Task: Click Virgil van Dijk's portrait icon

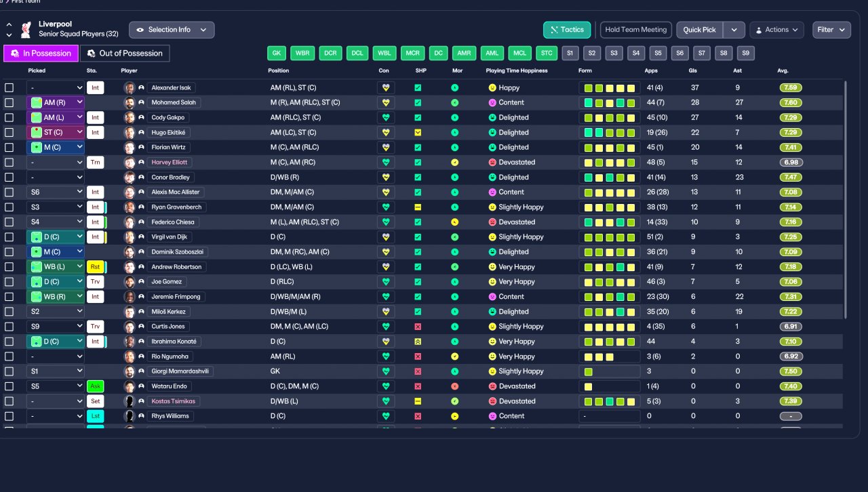Action: point(130,237)
